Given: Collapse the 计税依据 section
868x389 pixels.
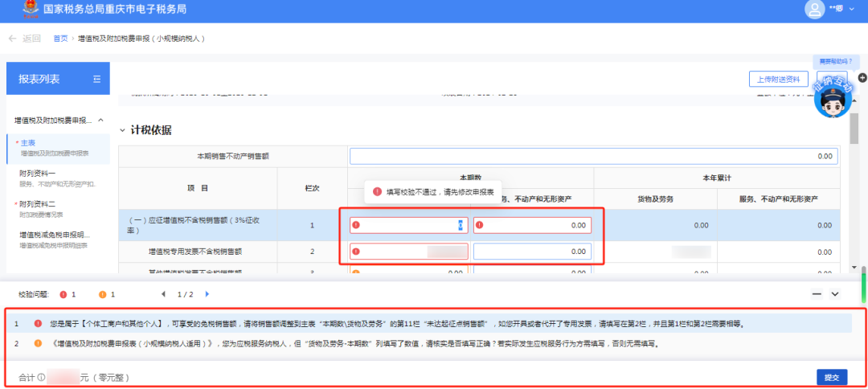Looking at the screenshot, I should click(x=122, y=130).
